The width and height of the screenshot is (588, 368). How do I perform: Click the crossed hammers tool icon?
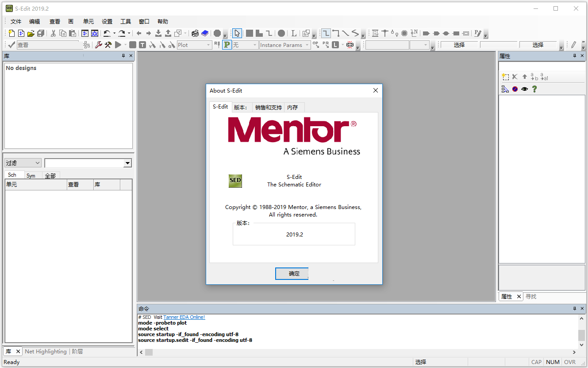(x=108, y=45)
